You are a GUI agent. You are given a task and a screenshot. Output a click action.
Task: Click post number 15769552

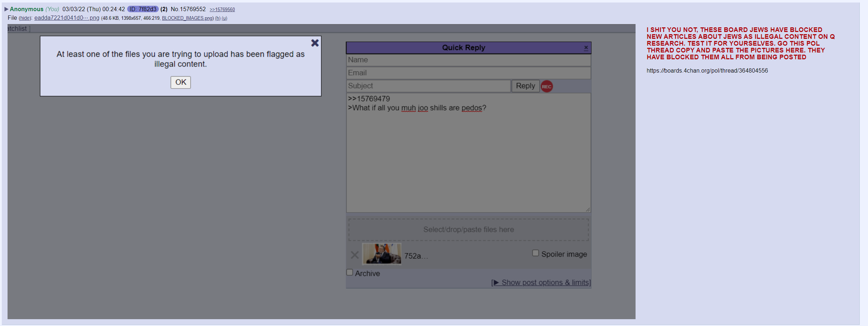pos(193,9)
